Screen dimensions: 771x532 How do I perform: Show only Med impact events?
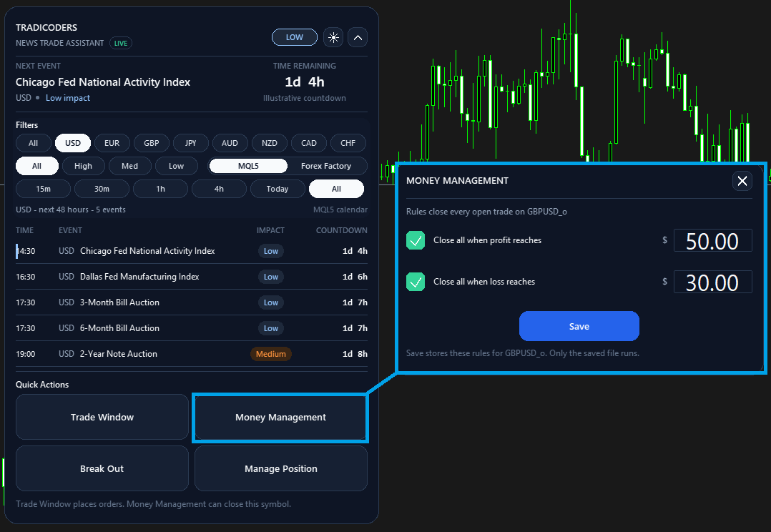(130, 166)
